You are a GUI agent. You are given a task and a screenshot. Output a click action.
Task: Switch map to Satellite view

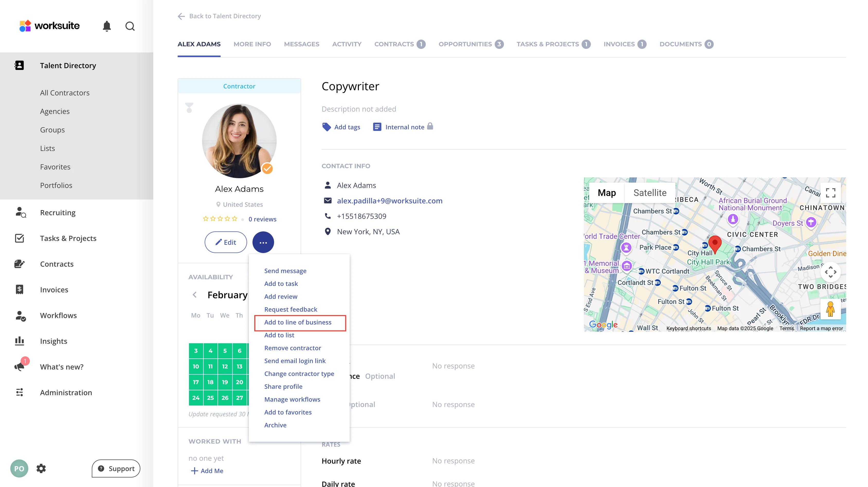point(650,192)
